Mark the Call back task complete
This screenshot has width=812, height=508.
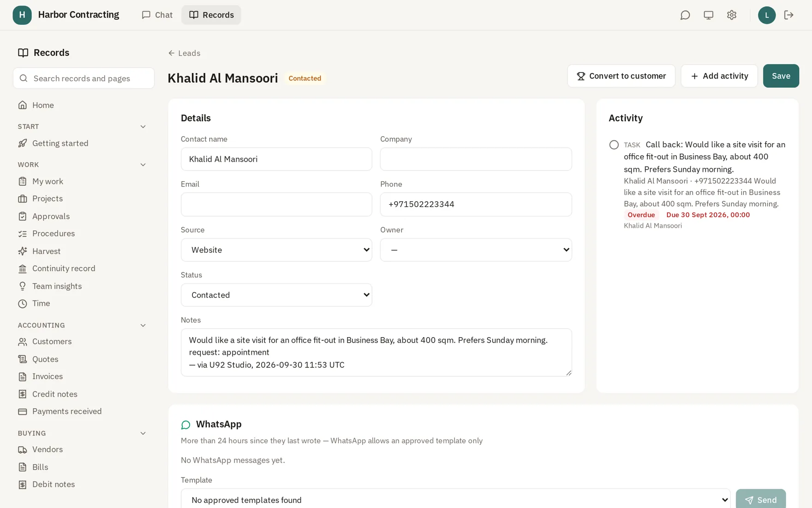[614, 145]
